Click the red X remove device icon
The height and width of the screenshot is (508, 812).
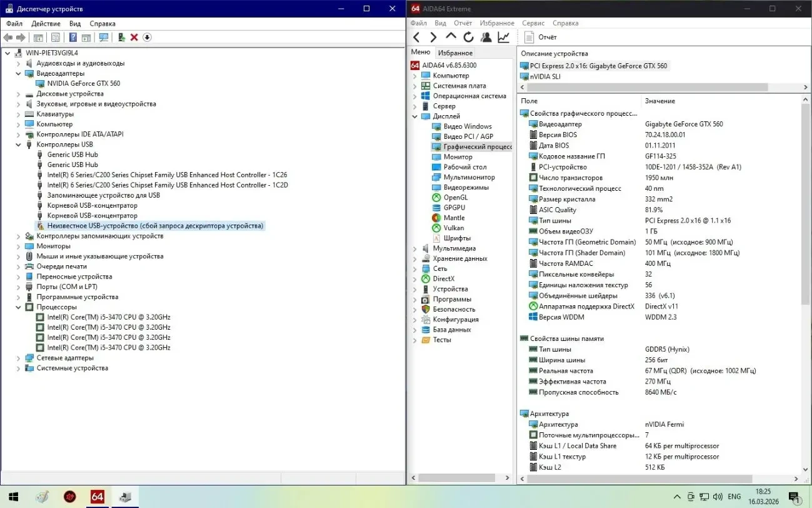coord(134,38)
